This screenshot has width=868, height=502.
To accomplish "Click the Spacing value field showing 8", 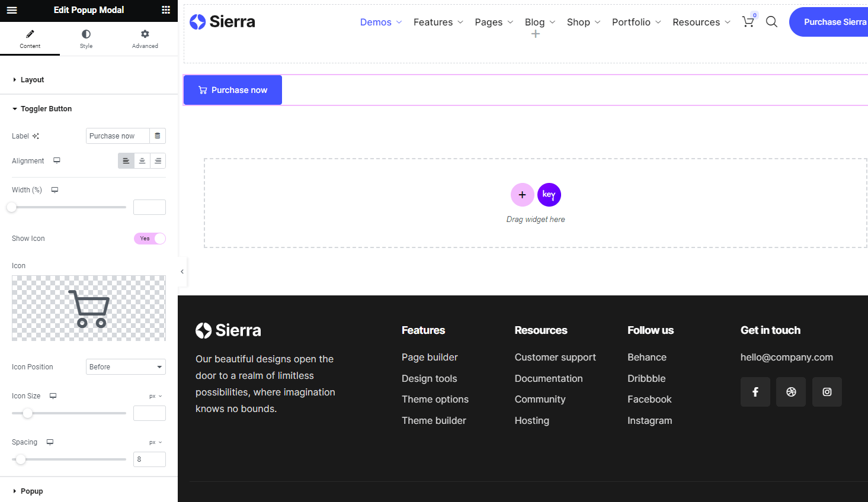I will 149,459.
